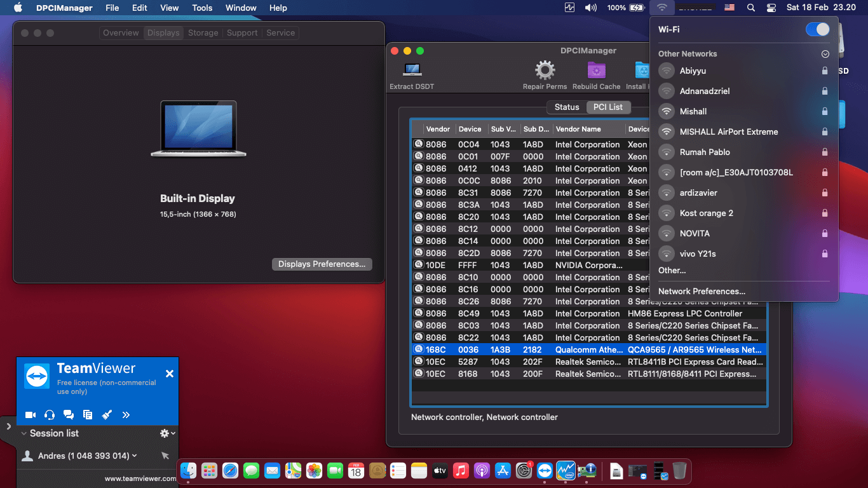This screenshot has height=488, width=868.
Task: Open TeamViewer from the Dock
Action: [x=545, y=471]
